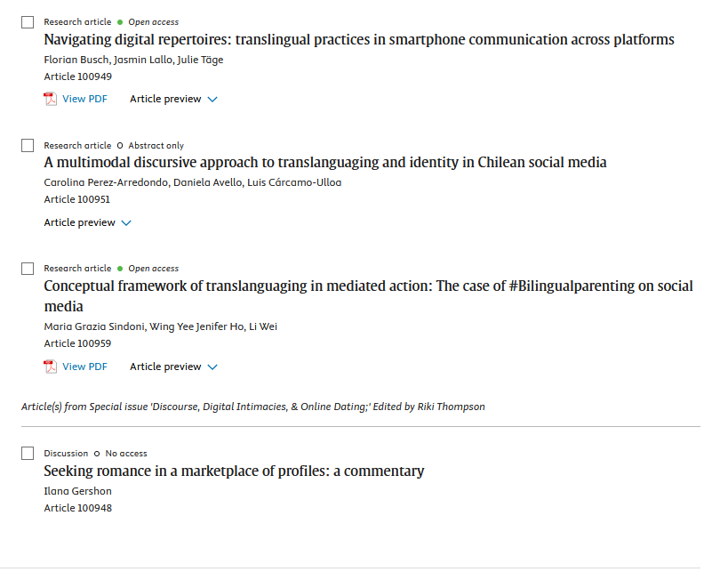The height and width of the screenshot is (572, 728).
Task: Expand Article preview for Chilean social media article
Action: (87, 222)
